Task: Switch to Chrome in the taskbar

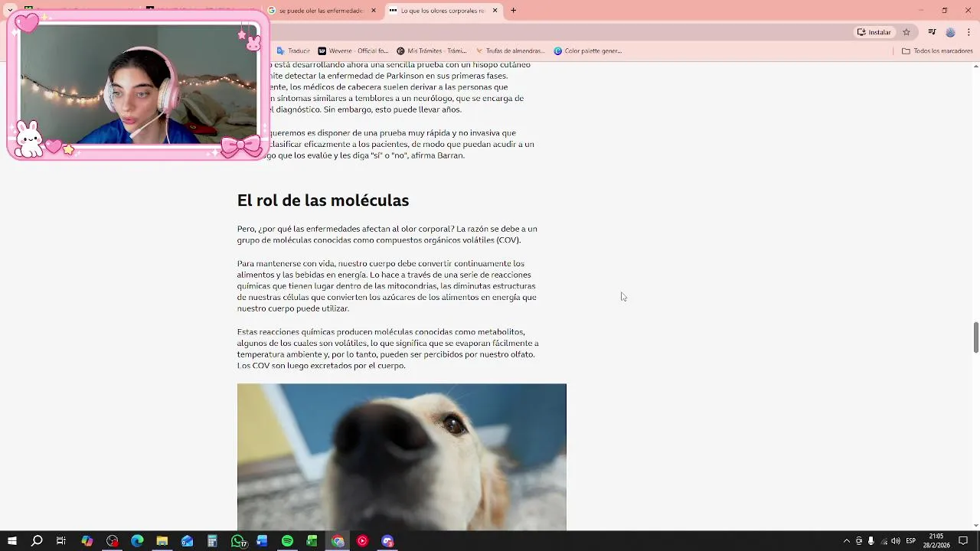Action: click(x=338, y=541)
